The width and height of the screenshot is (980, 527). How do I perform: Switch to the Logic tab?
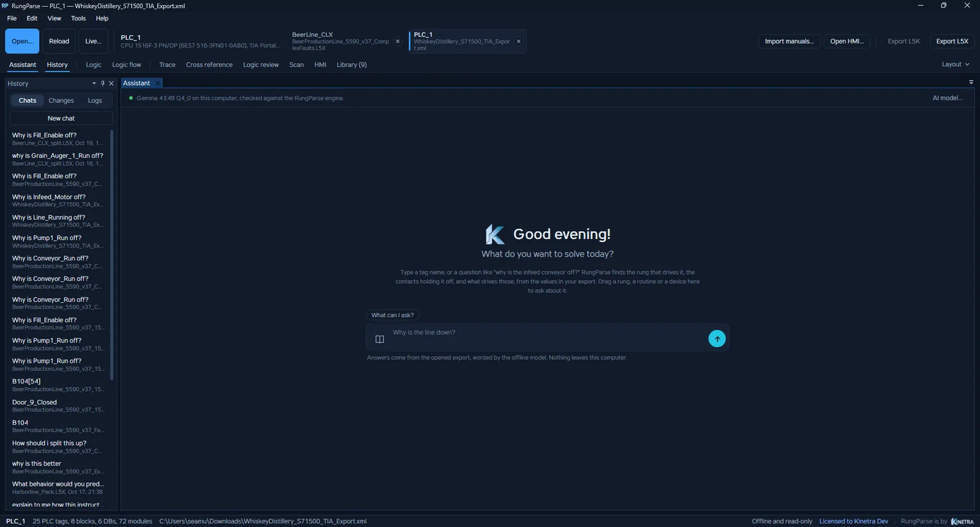click(x=94, y=65)
